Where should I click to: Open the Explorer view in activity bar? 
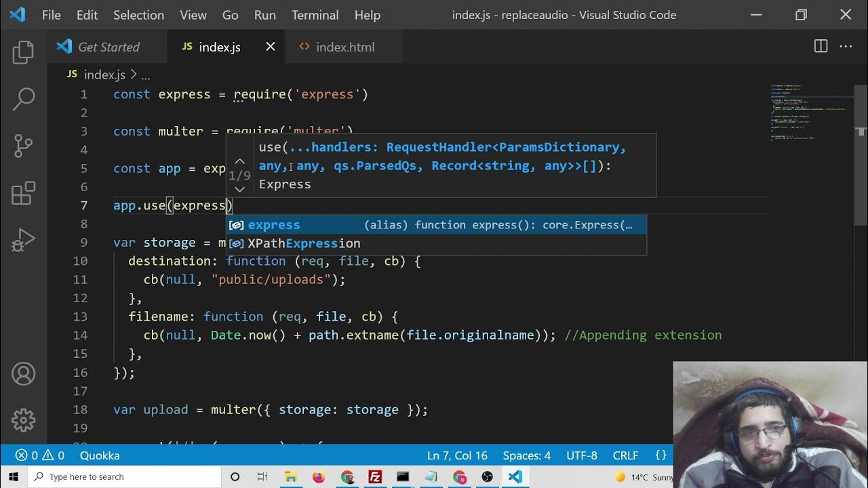click(x=23, y=52)
